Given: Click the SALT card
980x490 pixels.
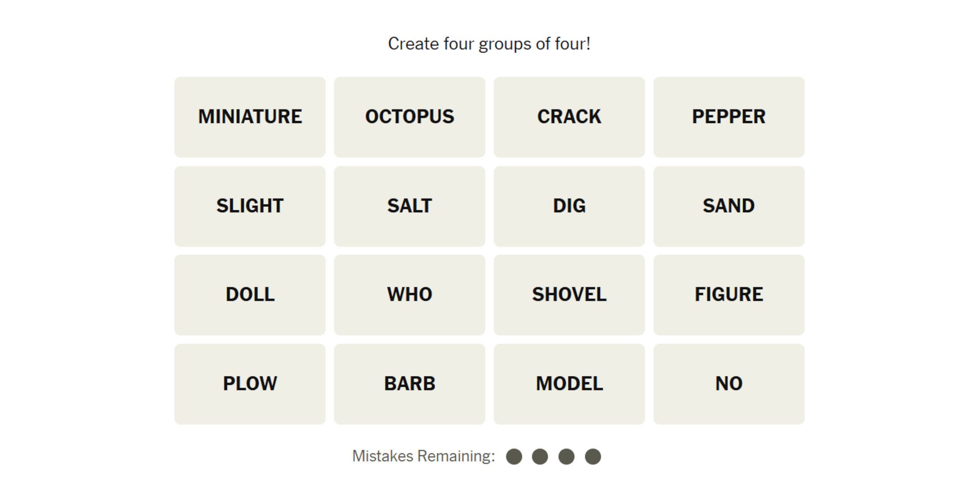Looking at the screenshot, I should pos(409,206).
